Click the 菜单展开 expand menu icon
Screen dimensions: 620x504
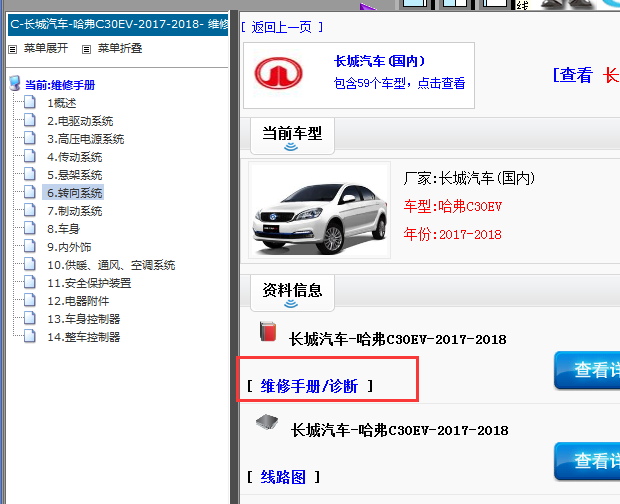[13, 49]
